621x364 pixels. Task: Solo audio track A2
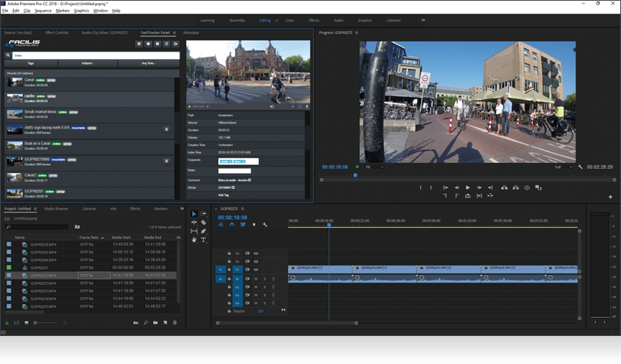264,287
